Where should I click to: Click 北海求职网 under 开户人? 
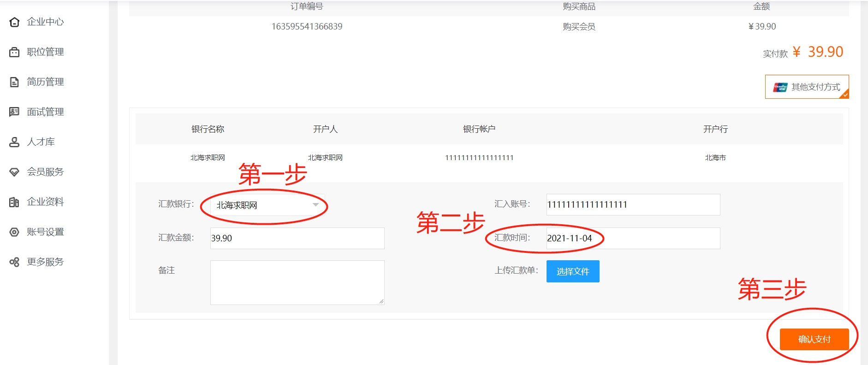pyautogui.click(x=325, y=158)
